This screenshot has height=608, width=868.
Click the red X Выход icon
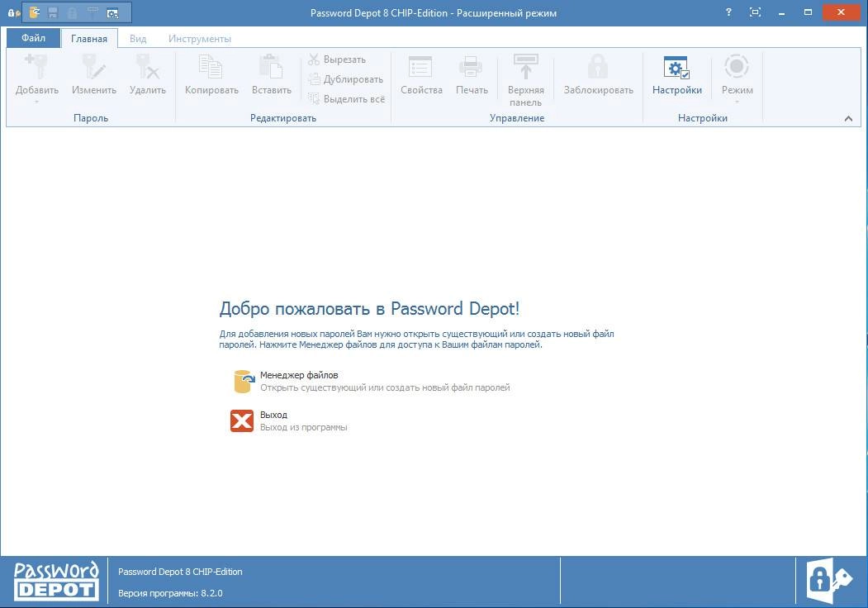[242, 420]
